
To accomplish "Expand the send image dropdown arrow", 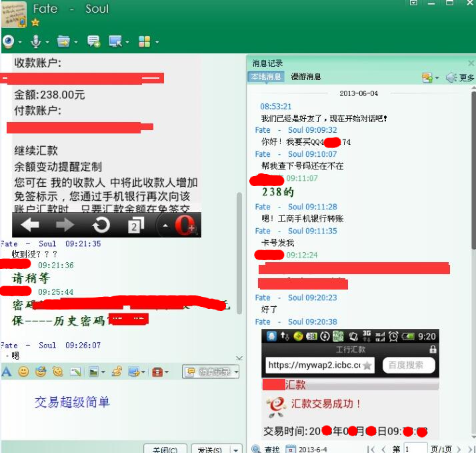I will tap(103, 372).
